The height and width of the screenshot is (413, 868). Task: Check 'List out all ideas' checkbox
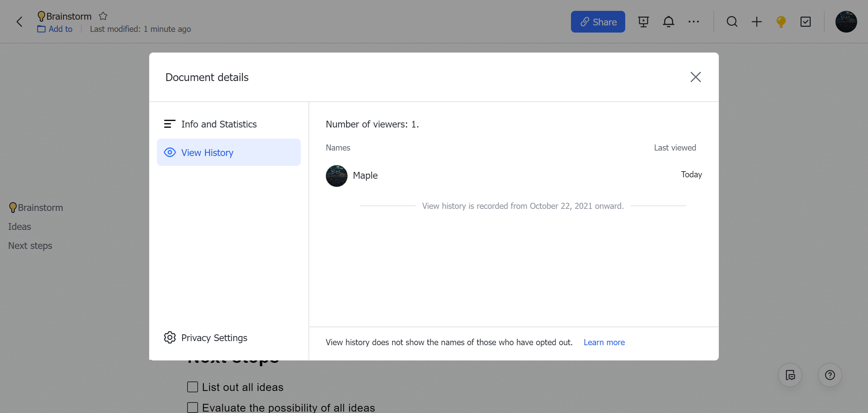pos(193,387)
